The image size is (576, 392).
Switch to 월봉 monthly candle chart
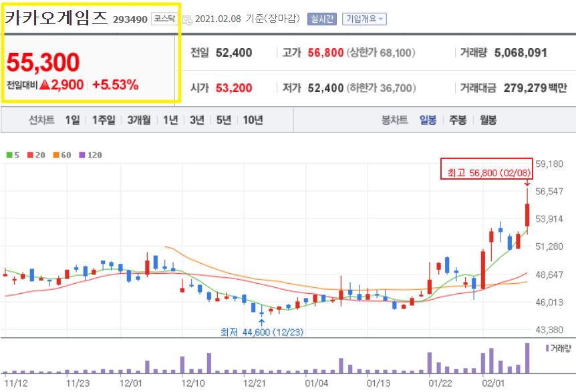488,120
